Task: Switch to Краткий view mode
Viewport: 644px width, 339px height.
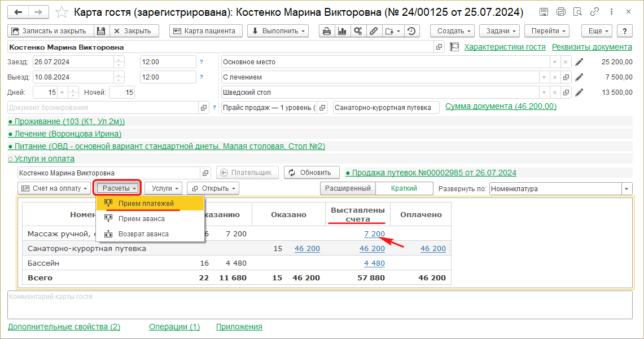Action: (x=404, y=188)
